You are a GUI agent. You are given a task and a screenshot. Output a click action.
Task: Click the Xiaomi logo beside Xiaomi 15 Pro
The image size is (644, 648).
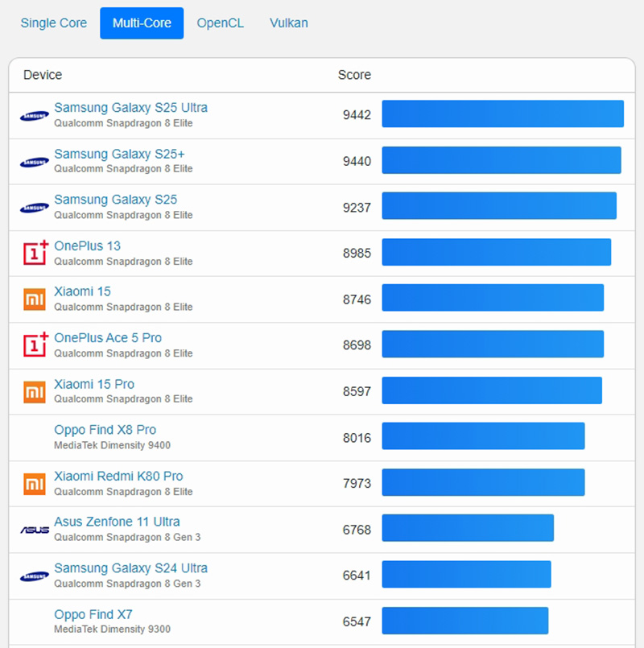[x=35, y=392]
